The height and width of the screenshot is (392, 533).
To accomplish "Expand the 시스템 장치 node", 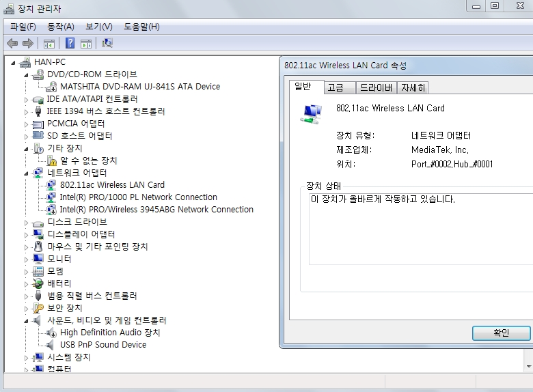I will coord(26,358).
